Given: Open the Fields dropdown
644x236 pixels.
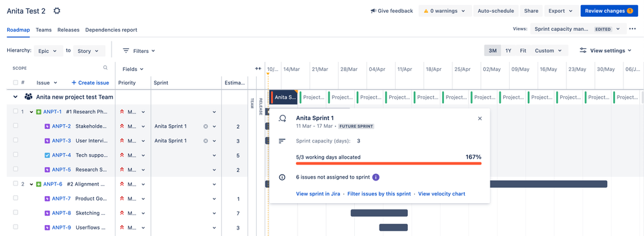Looking at the screenshot, I should coord(133,70).
